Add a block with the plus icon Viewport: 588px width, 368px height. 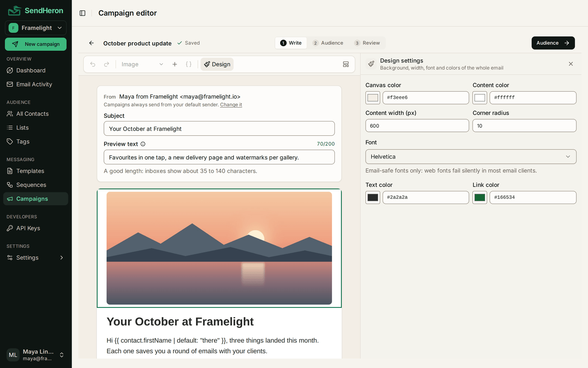[x=175, y=64]
